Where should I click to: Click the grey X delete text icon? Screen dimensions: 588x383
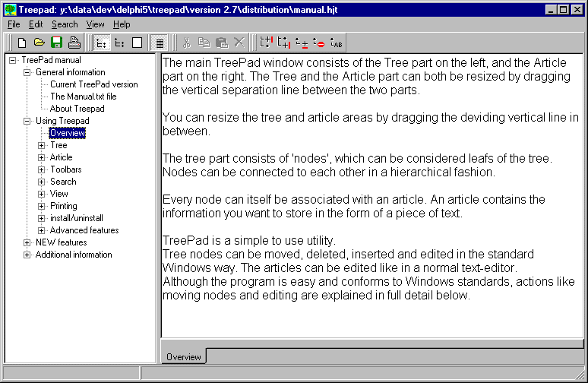pos(239,43)
